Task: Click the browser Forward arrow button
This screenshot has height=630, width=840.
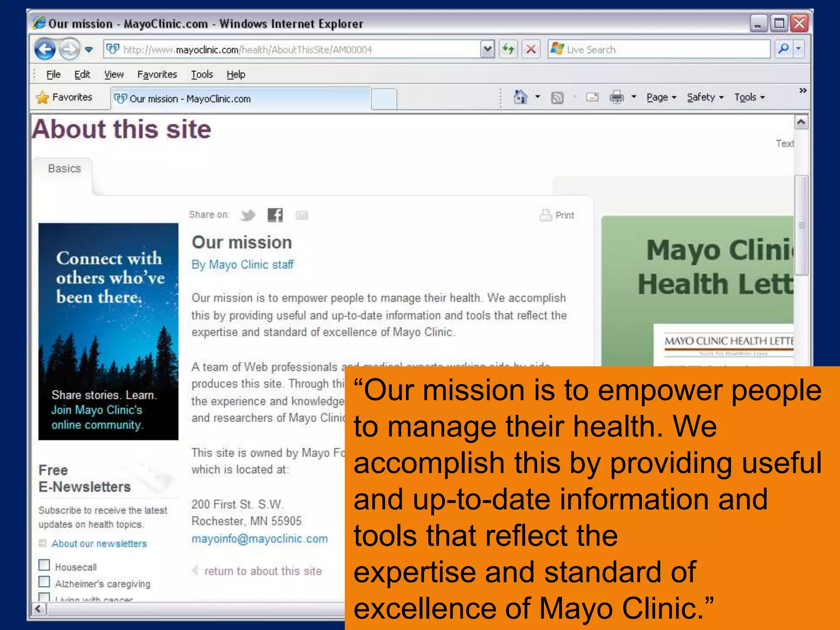Action: [x=69, y=50]
